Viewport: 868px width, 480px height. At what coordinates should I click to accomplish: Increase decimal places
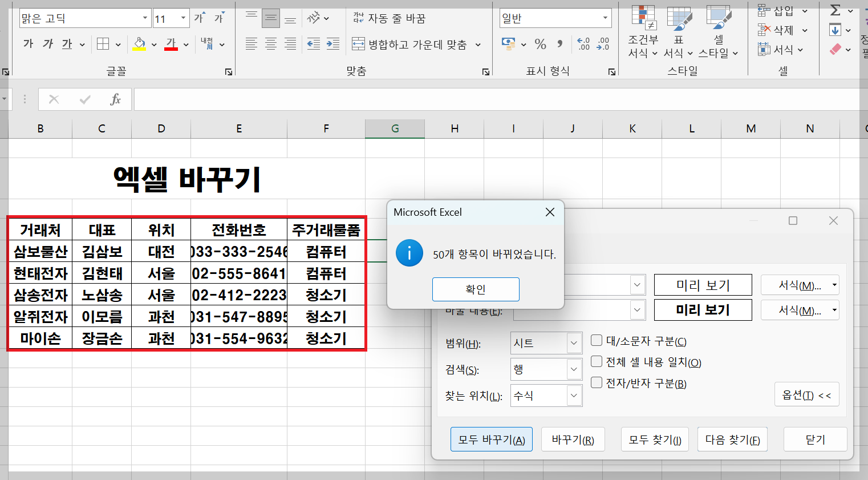click(583, 44)
